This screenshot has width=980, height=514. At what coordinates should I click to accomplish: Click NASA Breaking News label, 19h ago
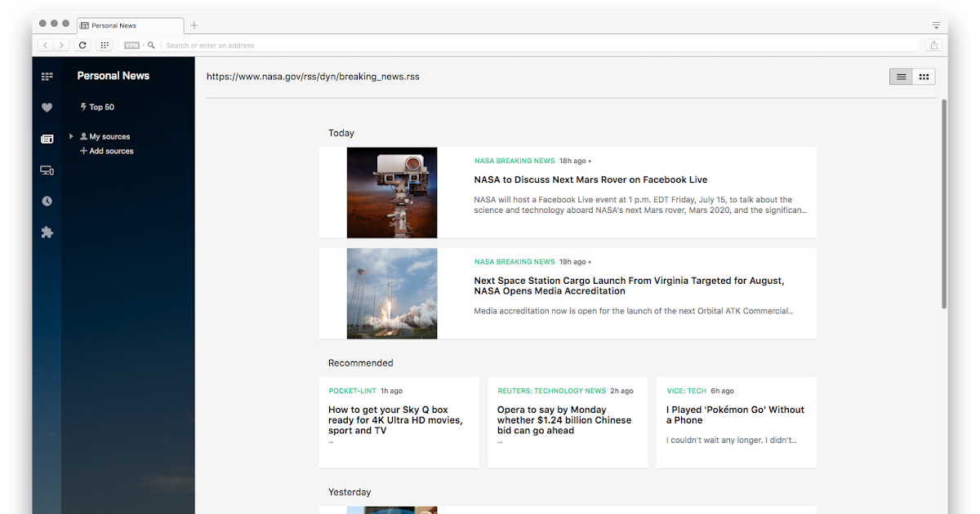click(514, 262)
